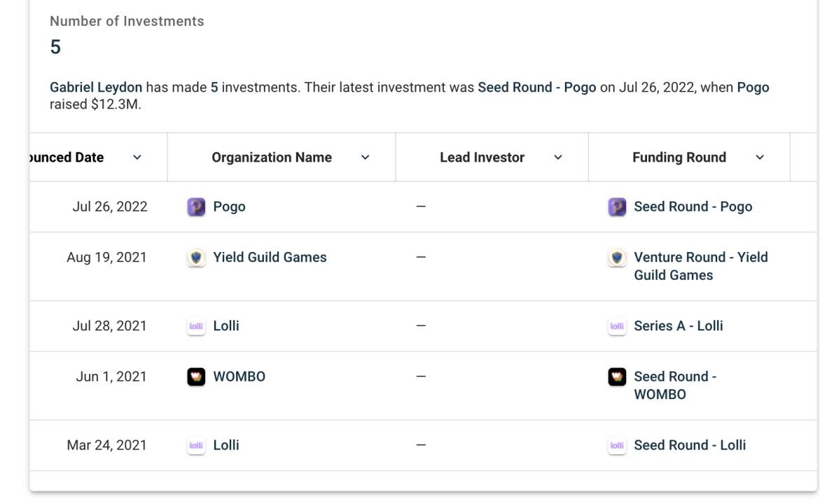820x504 pixels.
Task: Click the icon beside Venture Round - Yield Guild Games
Action: pyautogui.click(x=617, y=258)
